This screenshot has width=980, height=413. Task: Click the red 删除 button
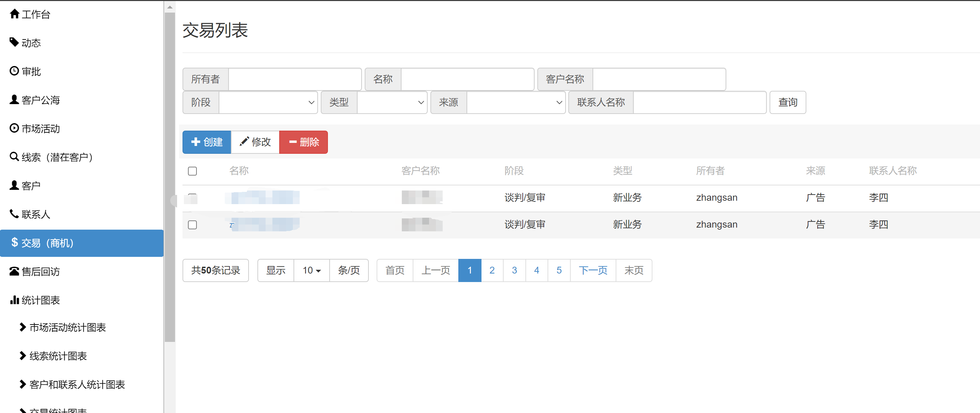pos(304,142)
